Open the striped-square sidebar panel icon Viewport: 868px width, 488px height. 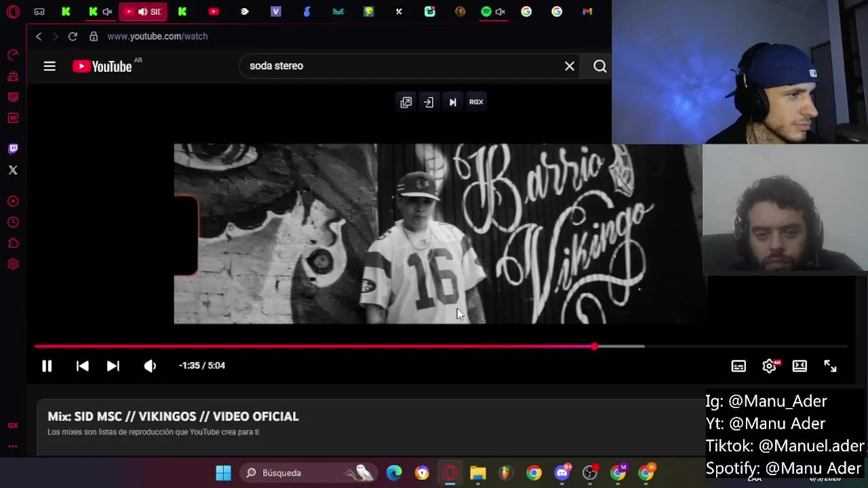(13, 98)
